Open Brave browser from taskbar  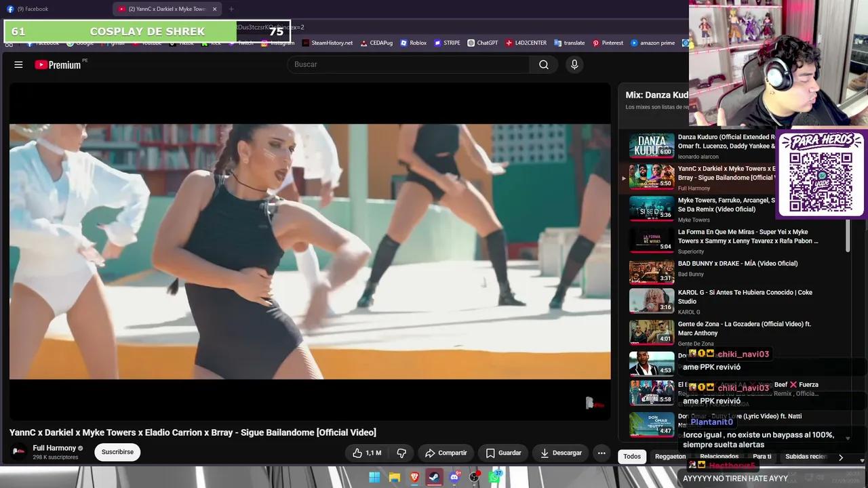[x=414, y=477]
